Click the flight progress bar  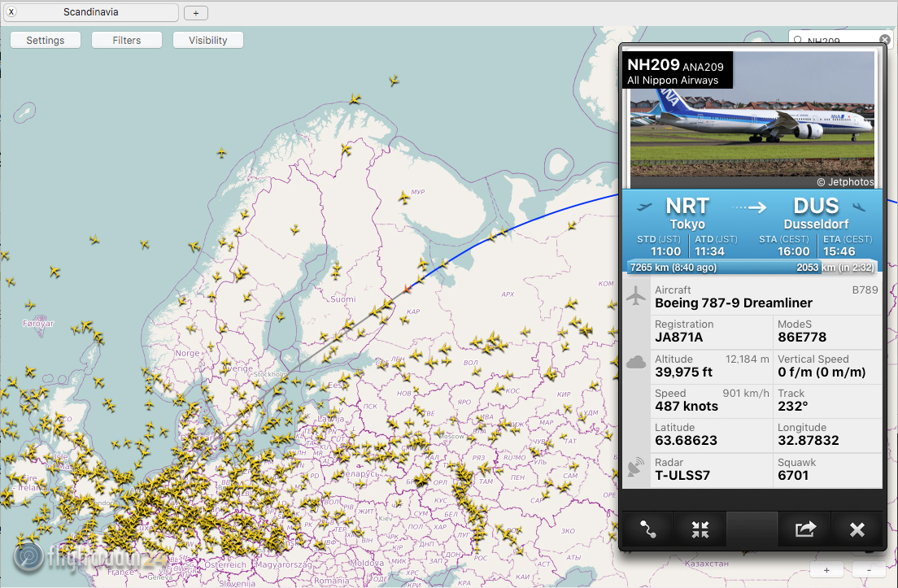pyautogui.click(x=752, y=267)
